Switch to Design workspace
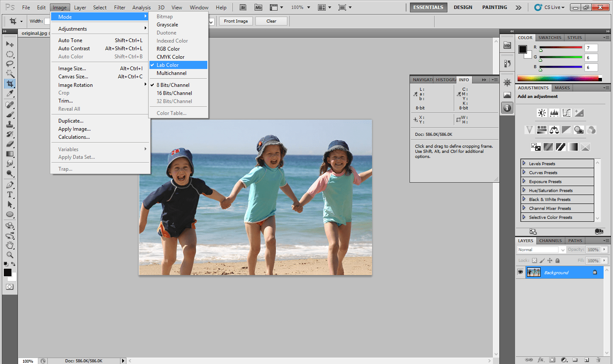This screenshot has height=364, width=613. 463,7
